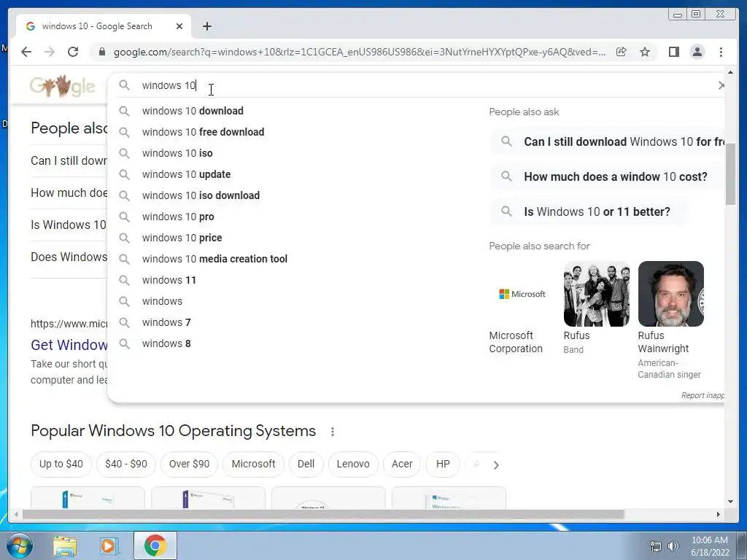Clear the search box with the X
Screen dimensions: 747x560
pos(721,85)
